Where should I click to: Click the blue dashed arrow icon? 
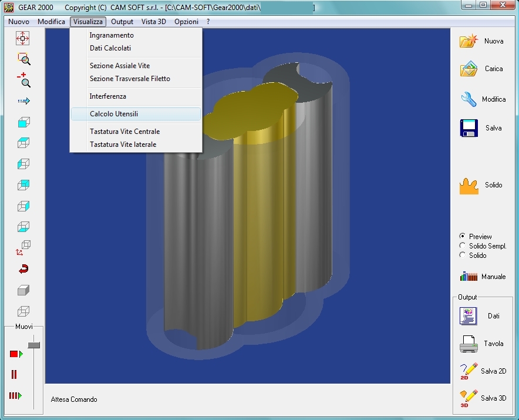tap(23, 100)
